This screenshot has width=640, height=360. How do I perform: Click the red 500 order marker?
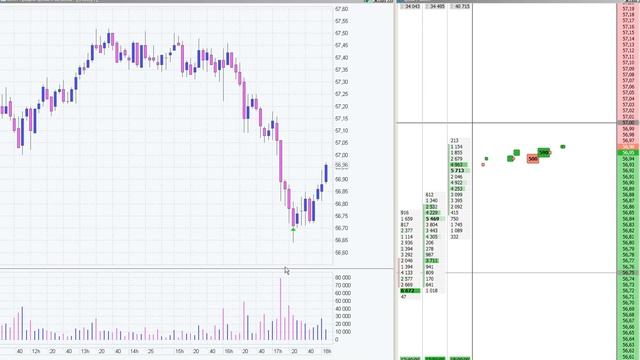point(533,158)
